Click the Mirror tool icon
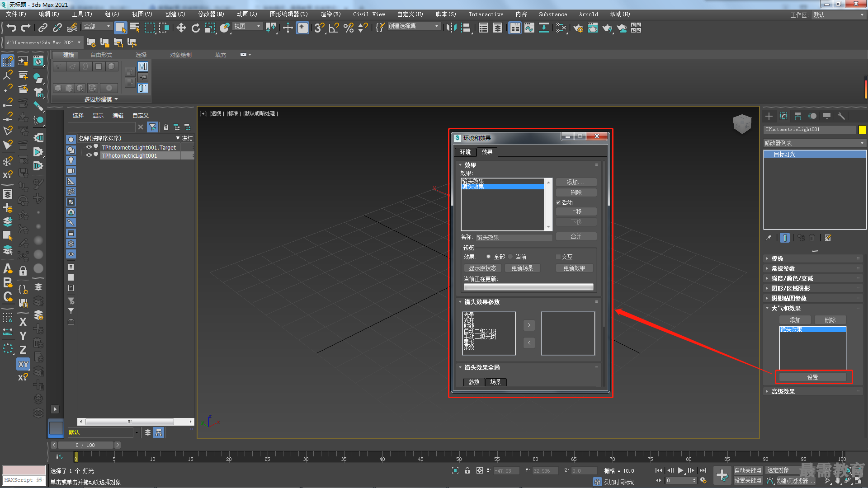Image resolution: width=868 pixels, height=488 pixels. click(451, 28)
